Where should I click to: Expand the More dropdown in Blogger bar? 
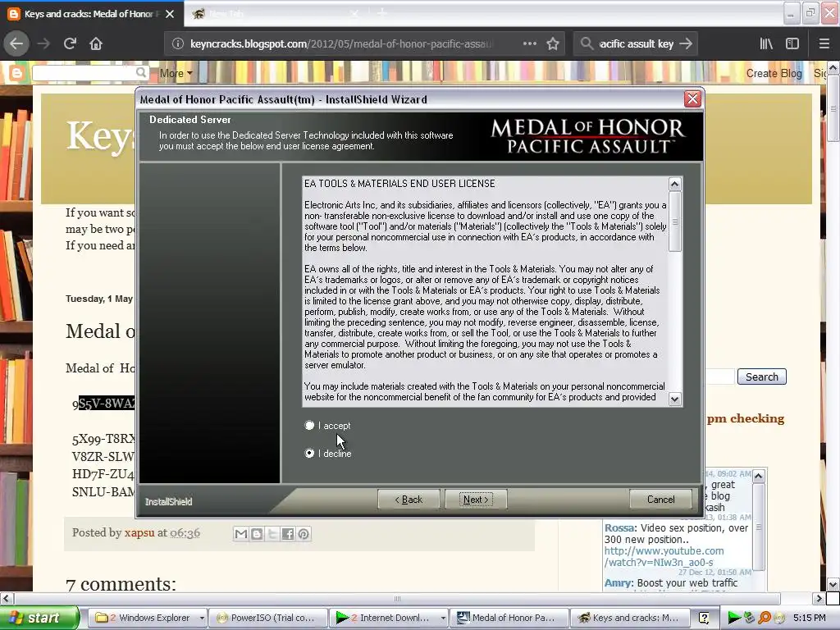pos(176,73)
